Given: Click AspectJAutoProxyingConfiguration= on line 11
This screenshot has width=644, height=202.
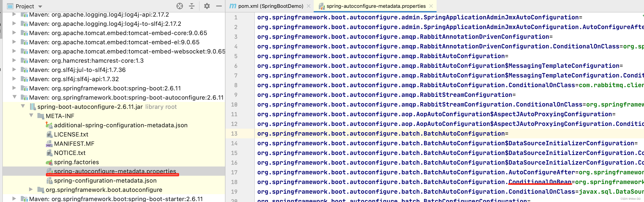Looking at the screenshot, I should (555, 114).
